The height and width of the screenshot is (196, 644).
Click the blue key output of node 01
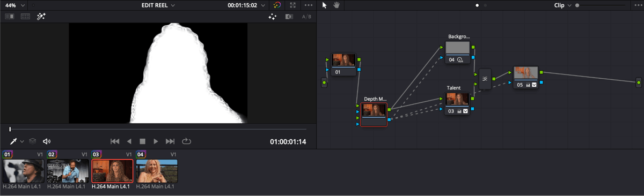pos(358,70)
